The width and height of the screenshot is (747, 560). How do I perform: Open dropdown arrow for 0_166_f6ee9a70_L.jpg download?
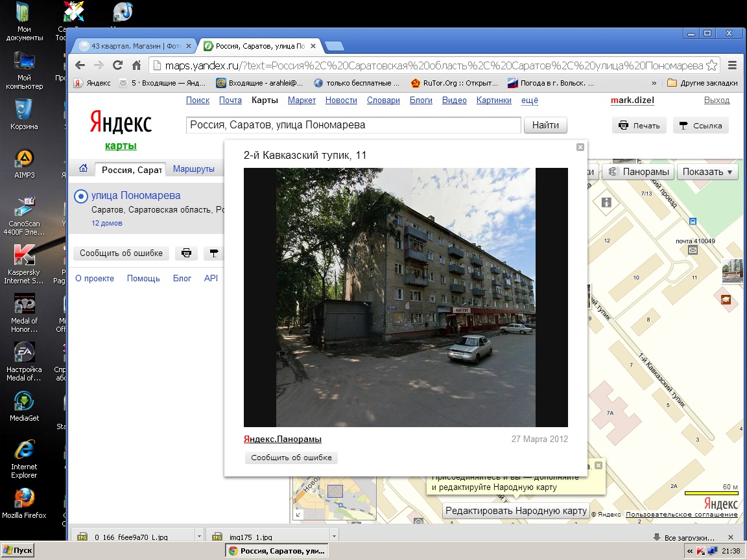pyautogui.click(x=199, y=536)
